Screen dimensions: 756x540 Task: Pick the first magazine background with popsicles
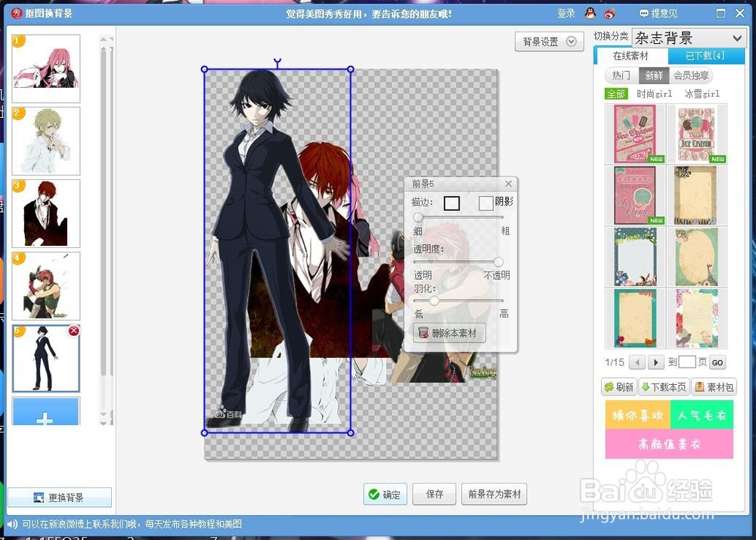point(635,134)
